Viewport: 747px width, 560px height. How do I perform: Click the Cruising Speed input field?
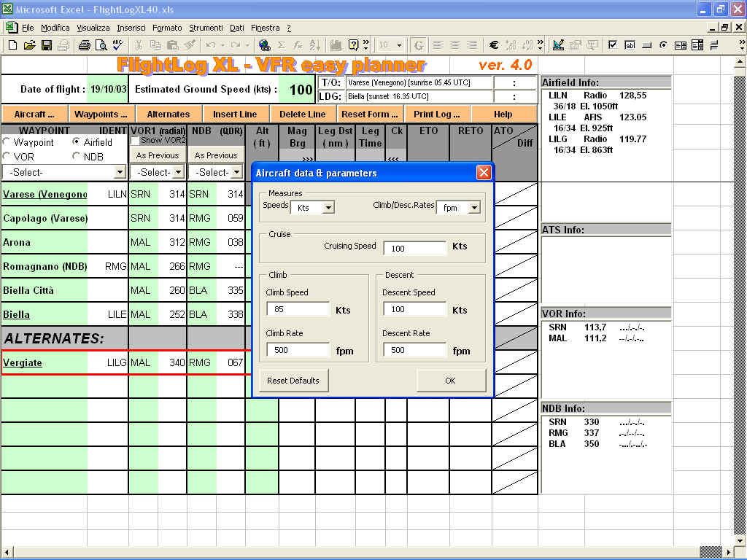pos(415,248)
